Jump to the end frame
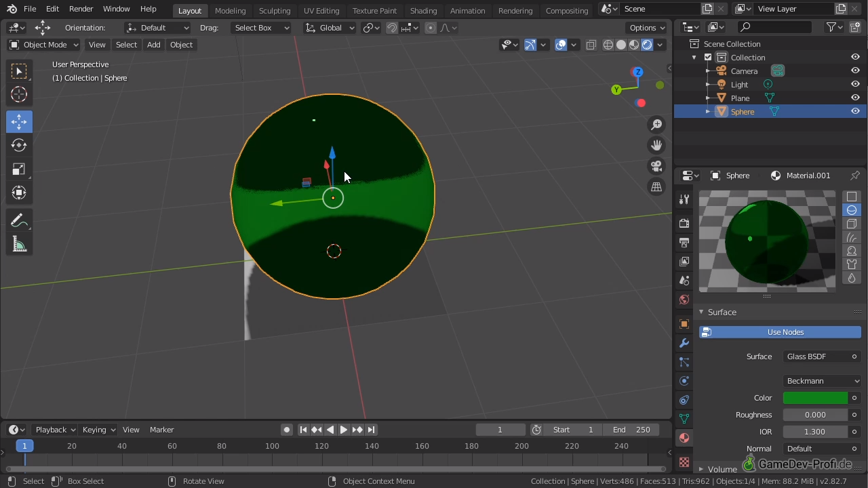Image resolution: width=868 pixels, height=488 pixels. point(371,430)
